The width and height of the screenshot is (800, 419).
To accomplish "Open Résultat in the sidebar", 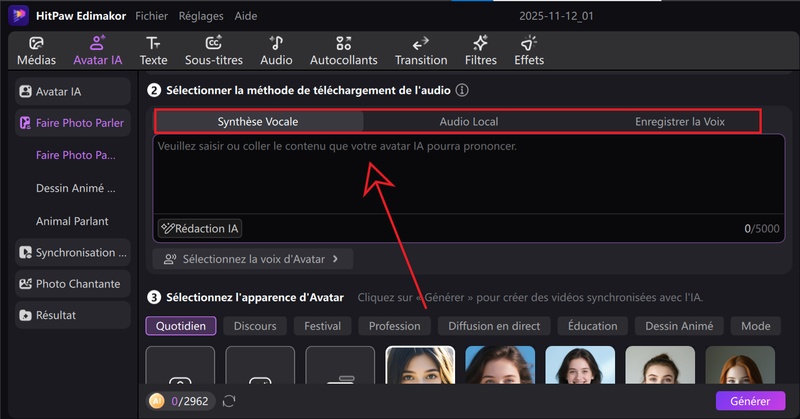I will (x=73, y=315).
